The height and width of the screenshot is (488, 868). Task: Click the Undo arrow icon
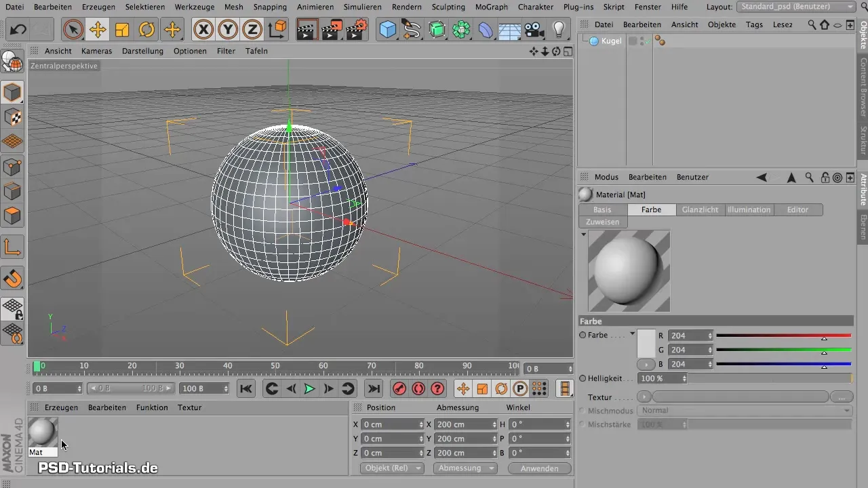(18, 30)
